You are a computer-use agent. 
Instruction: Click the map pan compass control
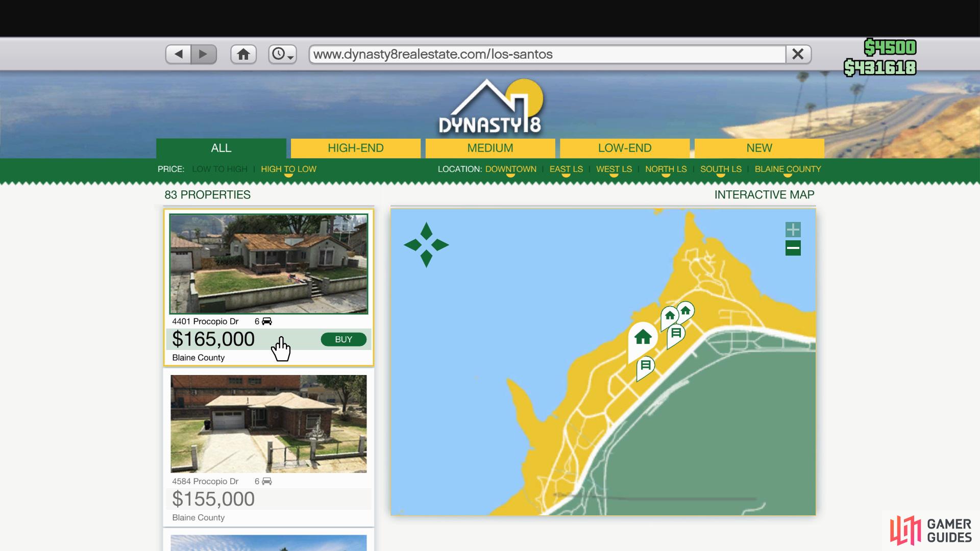426,245
